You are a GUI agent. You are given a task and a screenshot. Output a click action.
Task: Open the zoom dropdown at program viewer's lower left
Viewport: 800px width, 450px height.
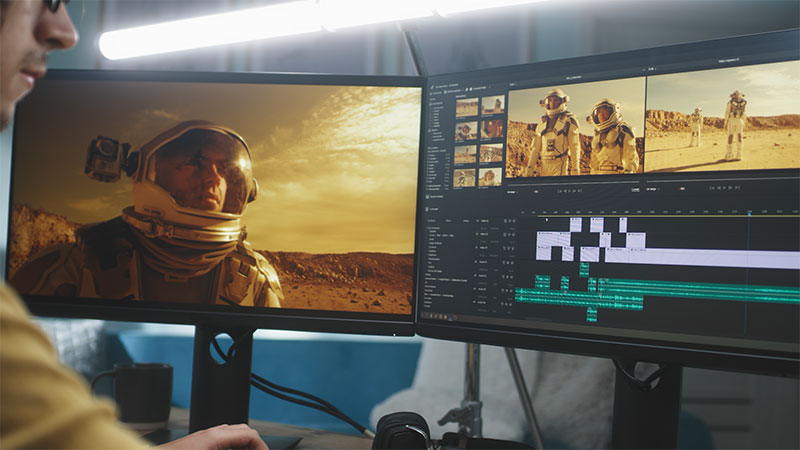tap(653, 189)
